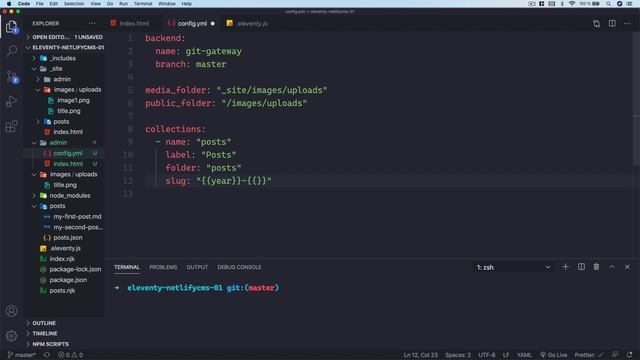
Task: Open the Accounts menu icon
Action: tap(11, 311)
